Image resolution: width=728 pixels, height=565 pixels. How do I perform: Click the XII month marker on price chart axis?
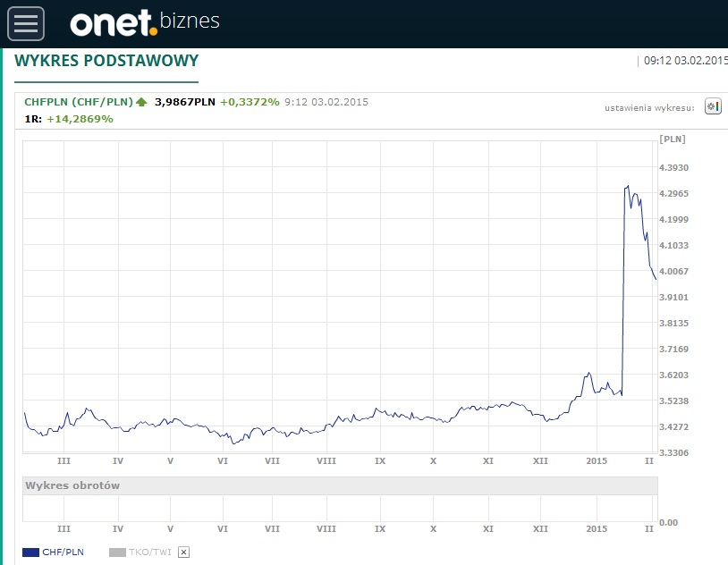tap(540, 460)
